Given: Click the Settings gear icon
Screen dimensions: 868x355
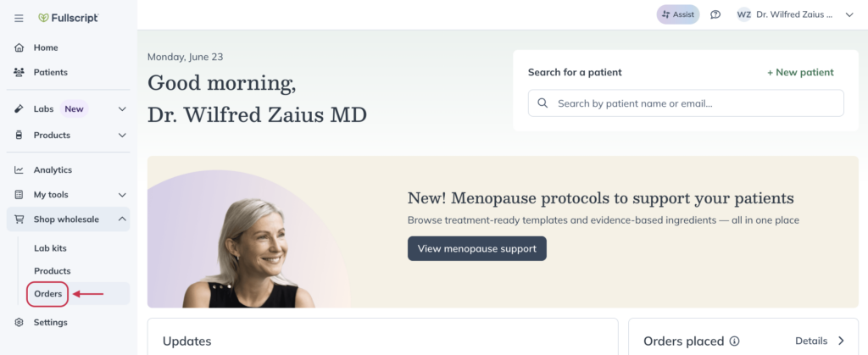Looking at the screenshot, I should click(19, 322).
